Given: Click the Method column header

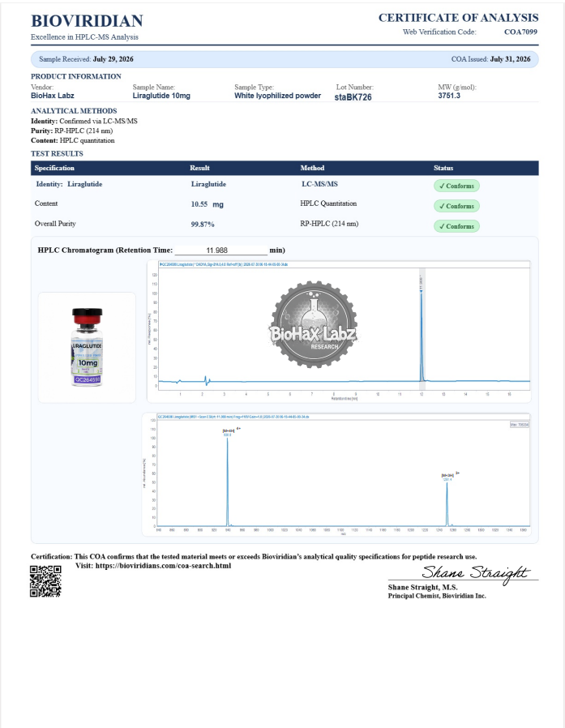Looking at the screenshot, I should 312,168.
